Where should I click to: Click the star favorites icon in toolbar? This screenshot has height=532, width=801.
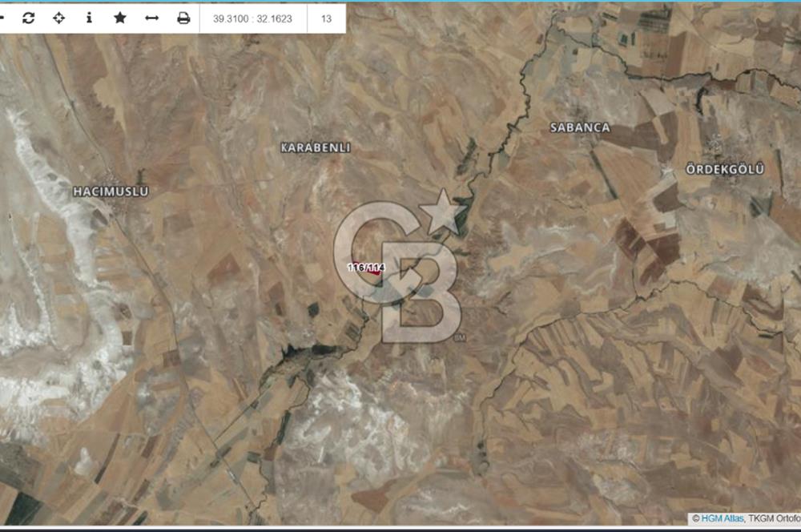(120, 18)
